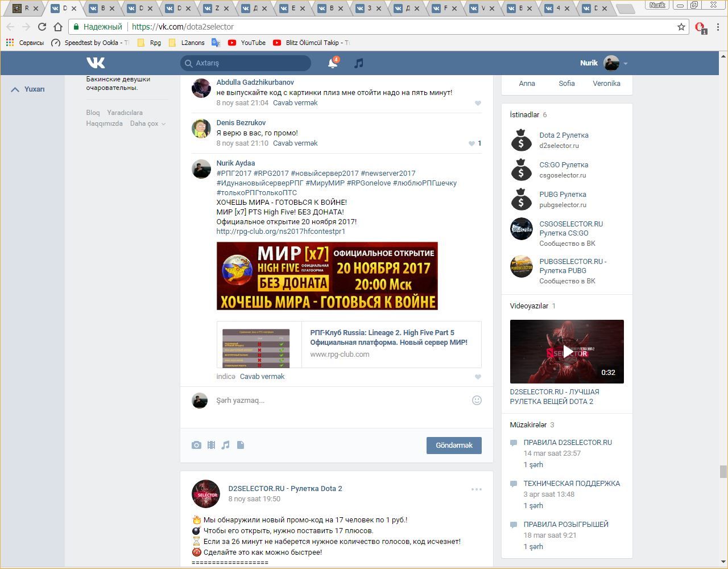
Task: Reply to Denis Bezrukov's comment
Action: 295,143
